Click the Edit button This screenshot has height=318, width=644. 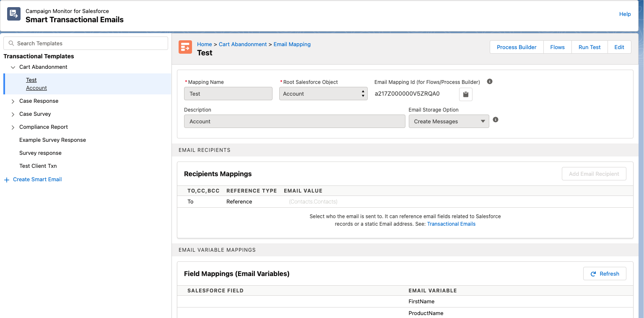(619, 47)
